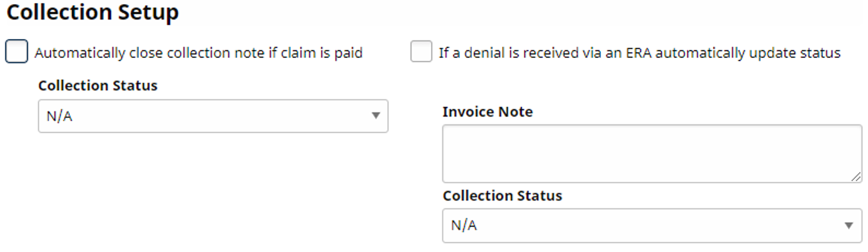868x252 pixels.
Task: Click the arrow icon of left Collection Status
Action: click(375, 116)
